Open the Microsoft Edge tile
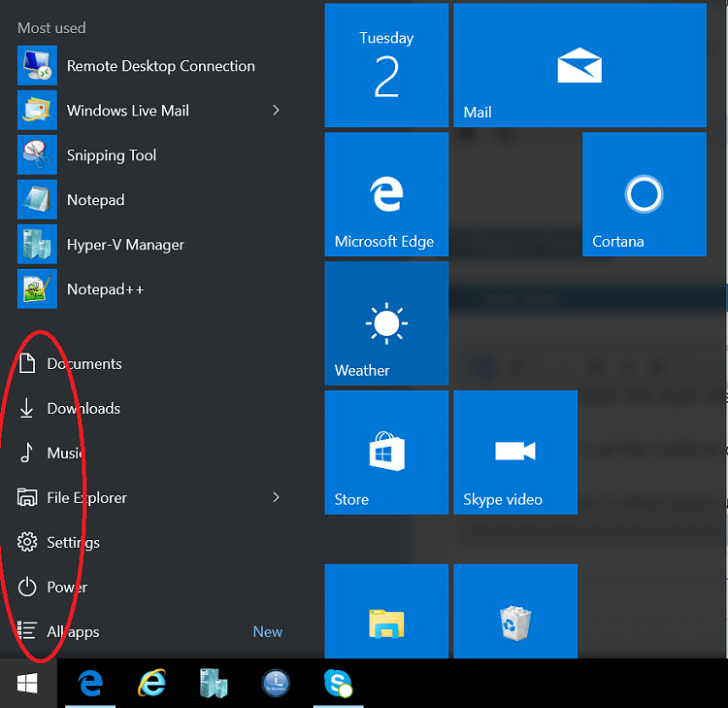Screen dimensions: 728x708 [x=386, y=194]
